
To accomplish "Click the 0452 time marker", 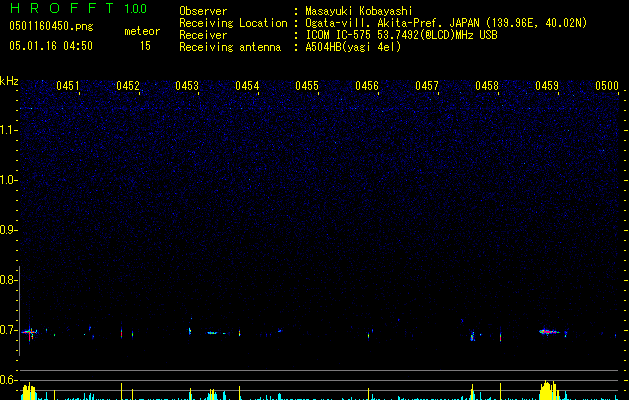I will [128, 86].
